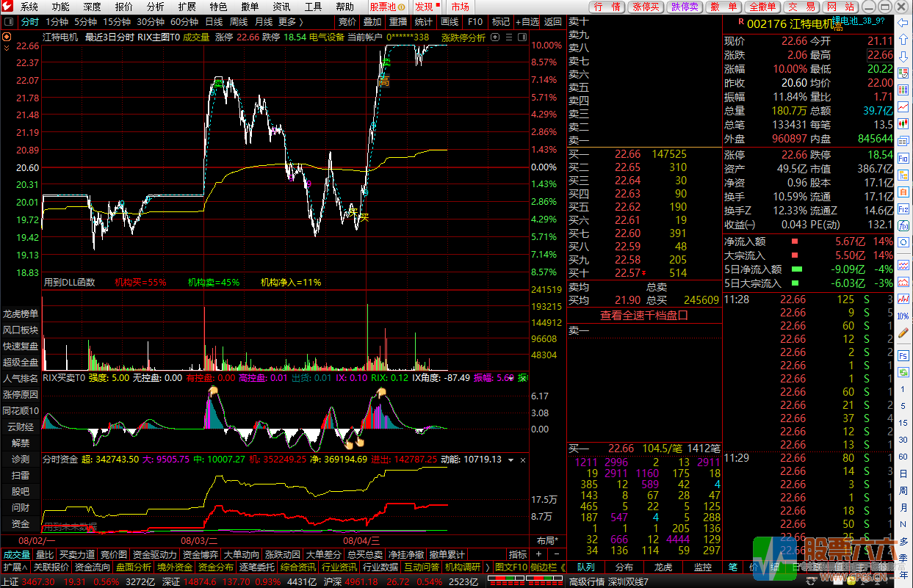The height and width of the screenshot is (588, 913).
Task: Expand the 更多 period options
Action: click(290, 22)
